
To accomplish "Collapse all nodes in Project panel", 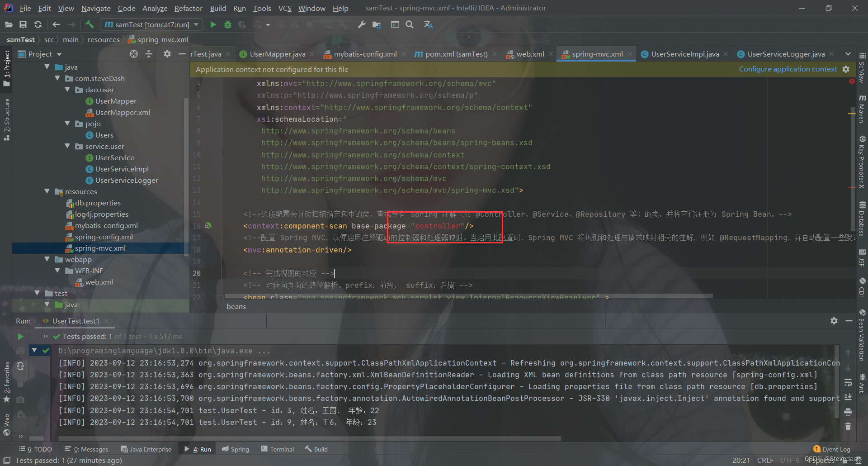I will click(149, 54).
